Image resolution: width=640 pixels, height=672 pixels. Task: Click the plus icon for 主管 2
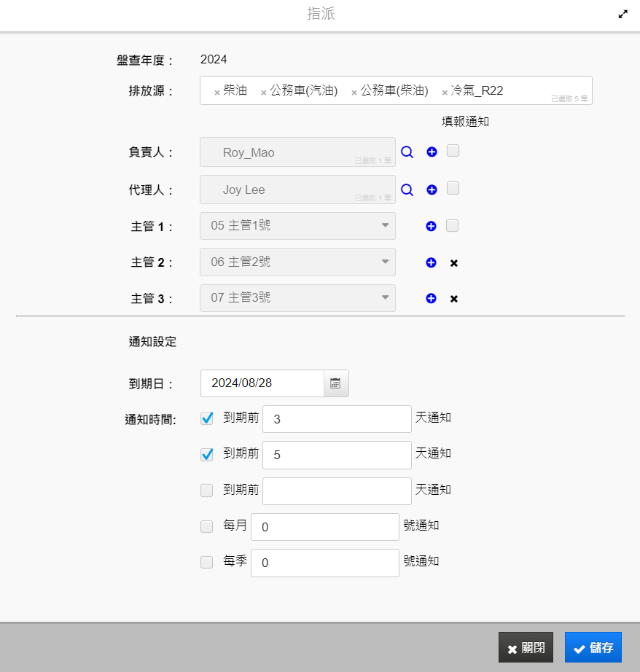432,262
